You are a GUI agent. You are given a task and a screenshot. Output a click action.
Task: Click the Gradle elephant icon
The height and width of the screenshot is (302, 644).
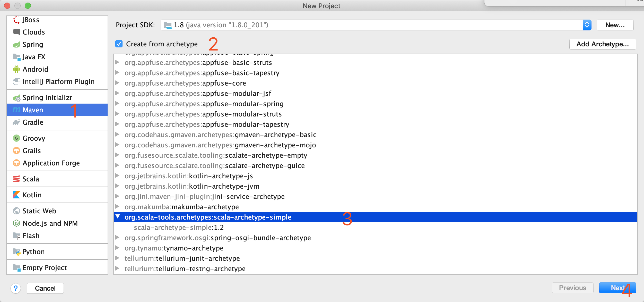16,122
